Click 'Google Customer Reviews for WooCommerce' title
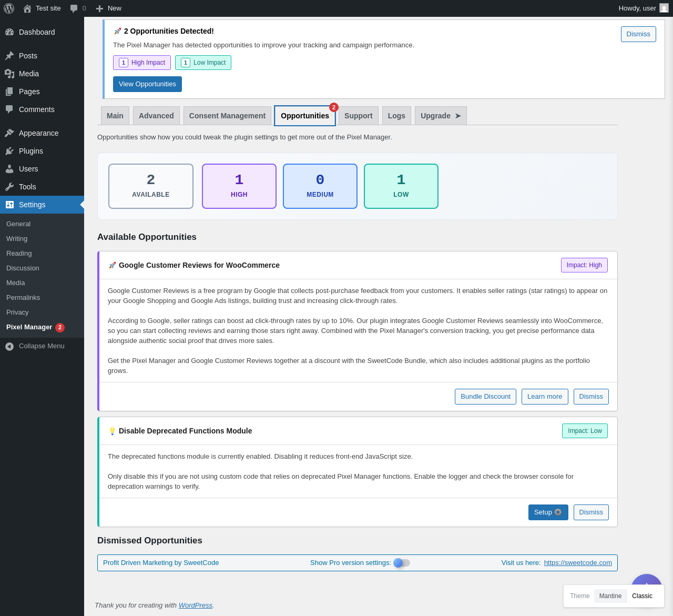Screen dimensions: 673x616 pos(199,265)
